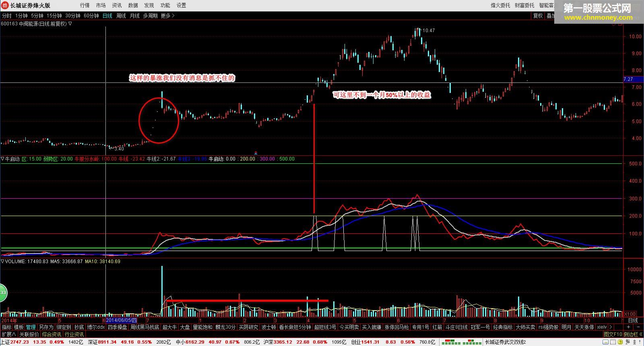Open 图文F10 information

[613, 334]
